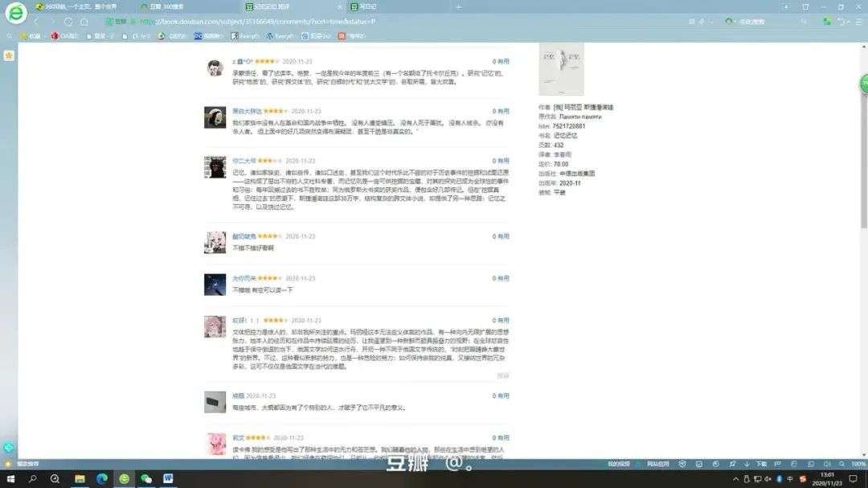The width and height of the screenshot is (868, 488).
Task: Open the browser hamburger main menu
Action: point(858,22)
